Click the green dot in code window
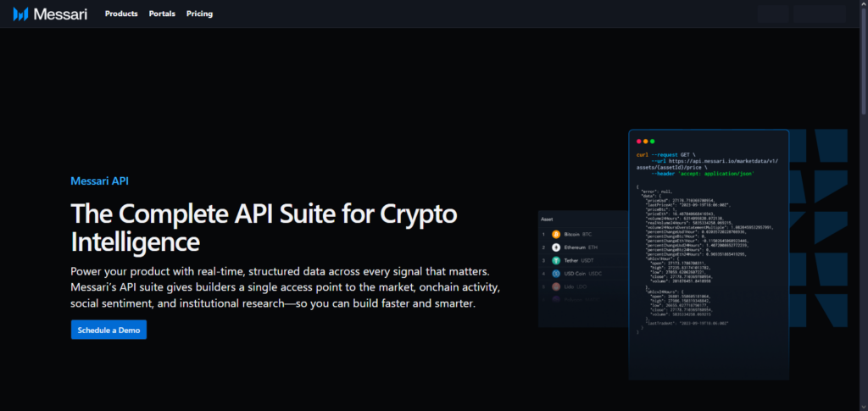 pos(652,142)
